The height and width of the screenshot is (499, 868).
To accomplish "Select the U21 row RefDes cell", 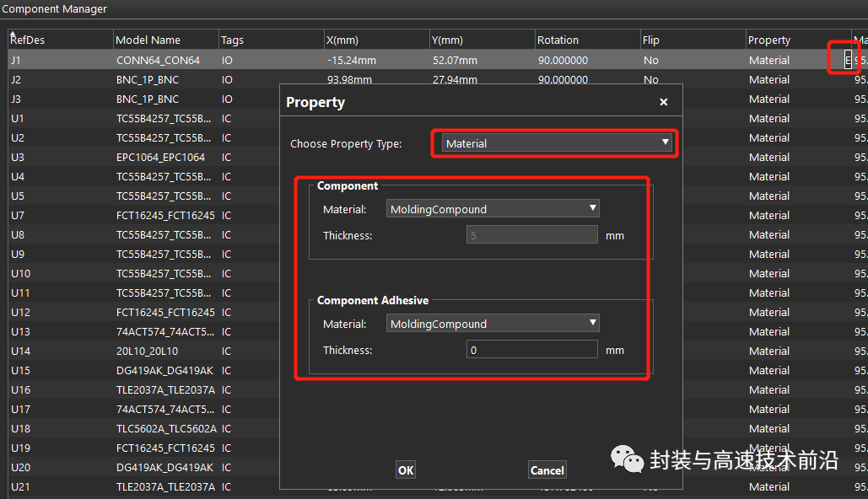I will (61, 486).
